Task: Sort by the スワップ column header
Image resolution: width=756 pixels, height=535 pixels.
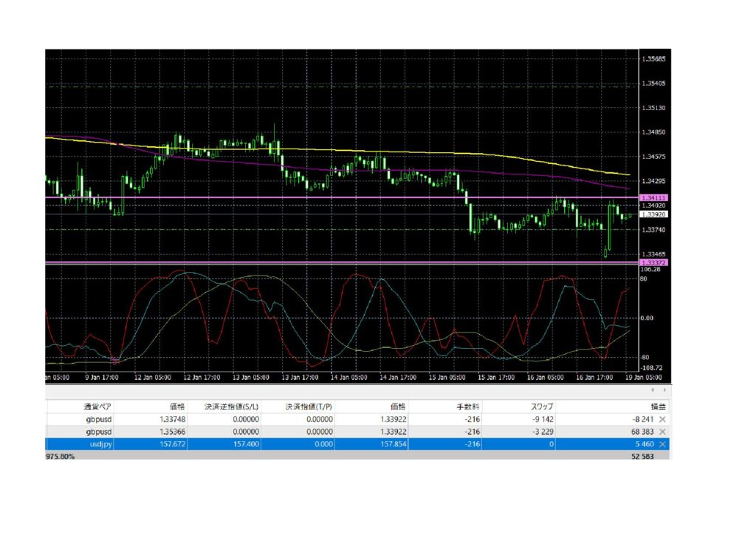Action: point(542,406)
